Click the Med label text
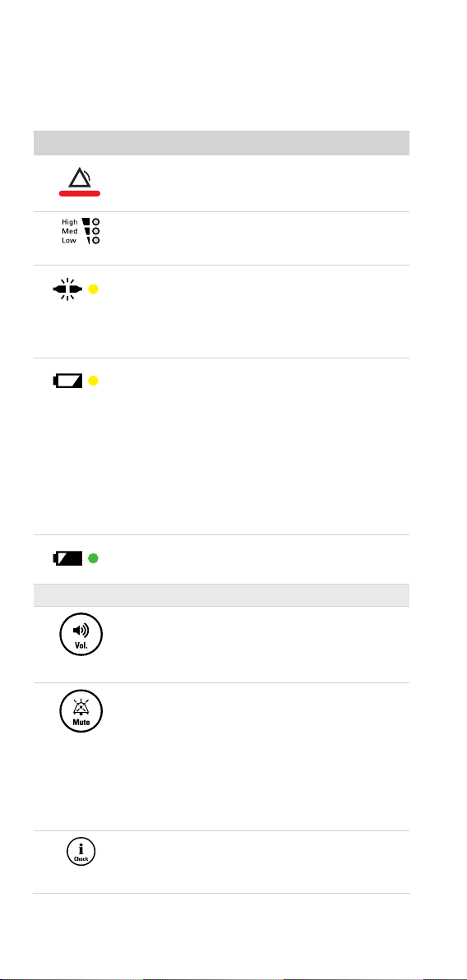This screenshot has height=980, width=467. click(70, 231)
